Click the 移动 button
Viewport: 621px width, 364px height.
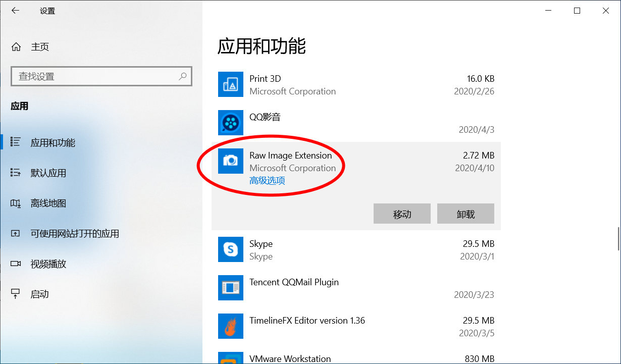pyautogui.click(x=402, y=214)
